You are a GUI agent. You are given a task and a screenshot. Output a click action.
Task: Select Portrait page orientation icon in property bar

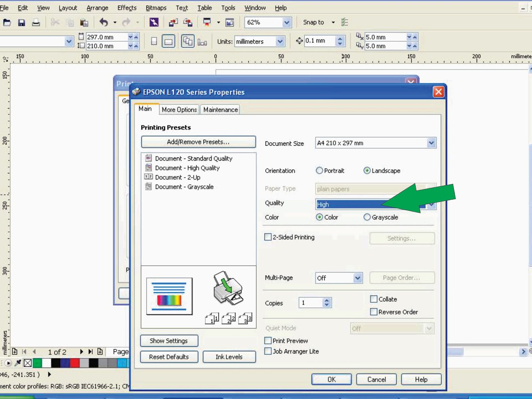pyautogui.click(x=154, y=41)
